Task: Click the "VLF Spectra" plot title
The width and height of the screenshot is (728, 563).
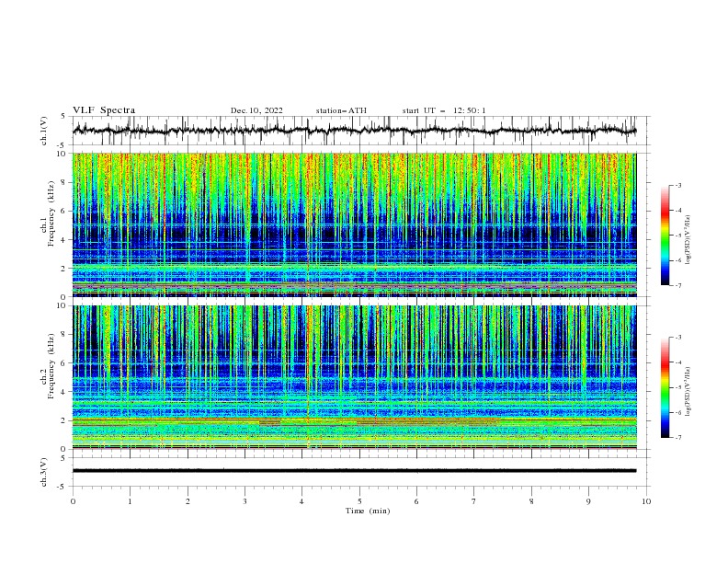Action: [x=104, y=110]
